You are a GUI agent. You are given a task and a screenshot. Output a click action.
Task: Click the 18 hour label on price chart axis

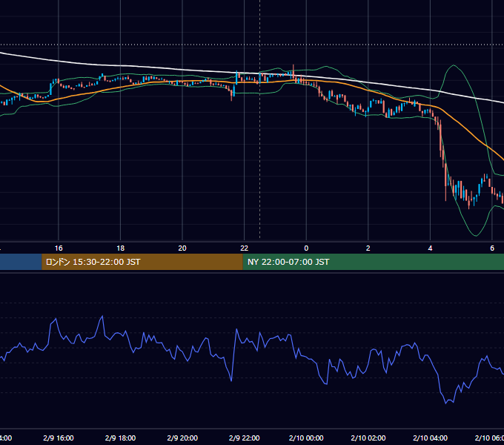point(121,248)
